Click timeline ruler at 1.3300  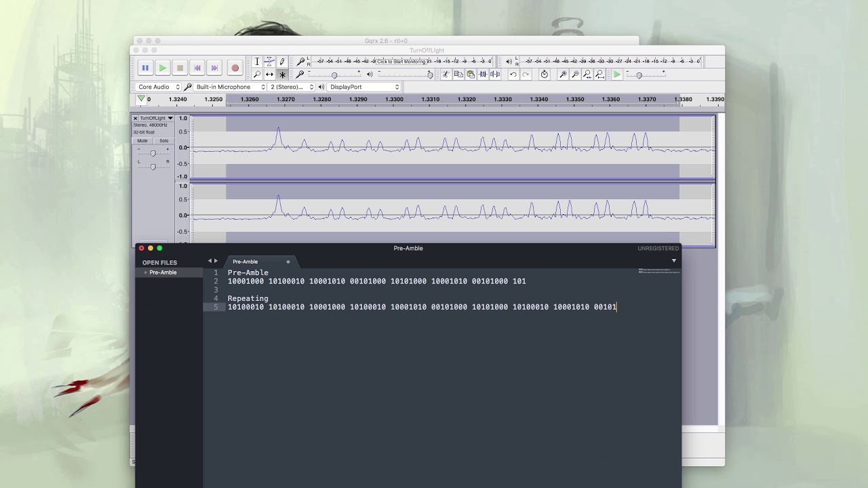pos(394,99)
